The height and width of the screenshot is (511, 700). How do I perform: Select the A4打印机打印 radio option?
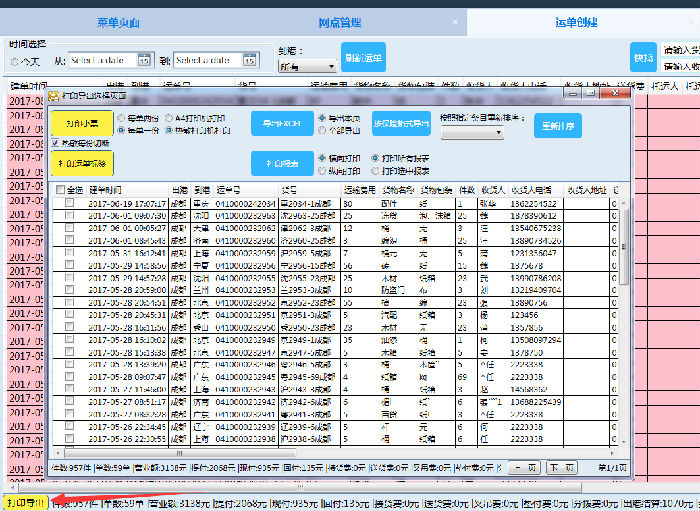pyautogui.click(x=169, y=118)
